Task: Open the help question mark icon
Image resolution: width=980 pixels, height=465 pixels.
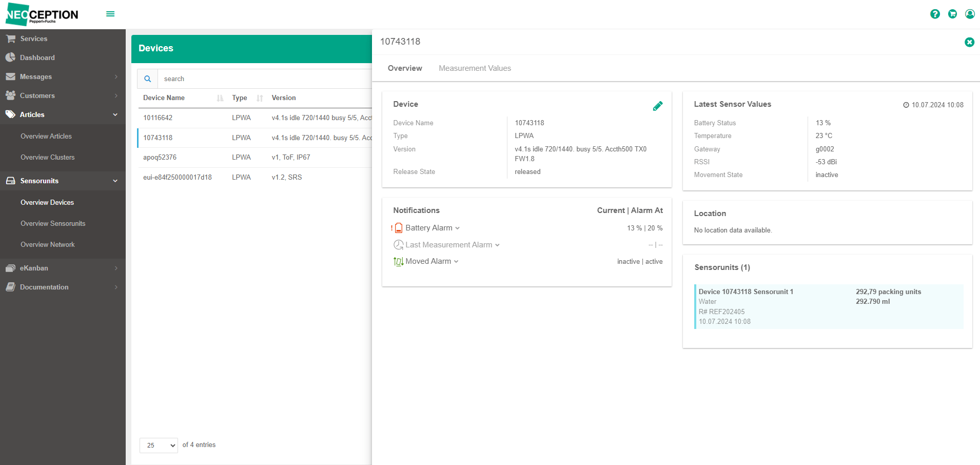Action: pyautogui.click(x=935, y=14)
